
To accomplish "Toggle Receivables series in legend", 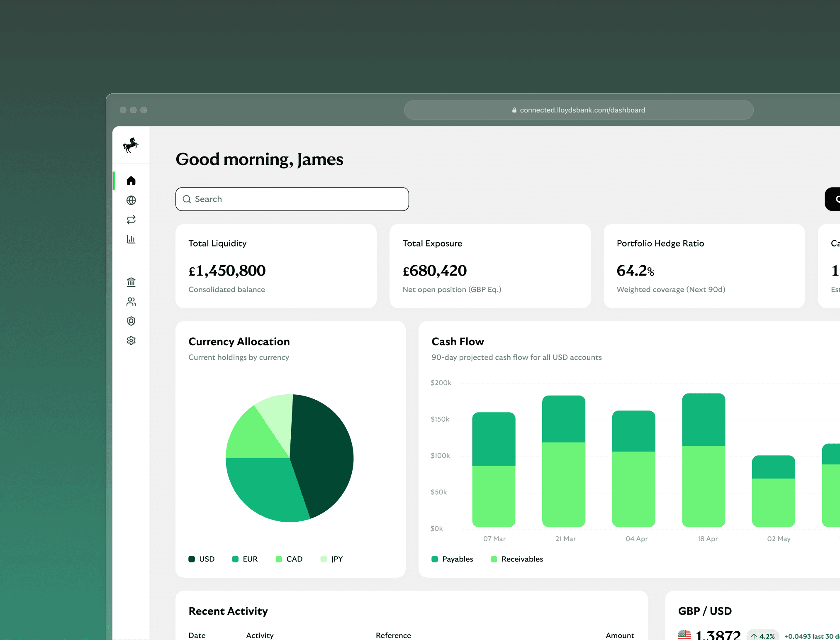I will tap(517, 559).
